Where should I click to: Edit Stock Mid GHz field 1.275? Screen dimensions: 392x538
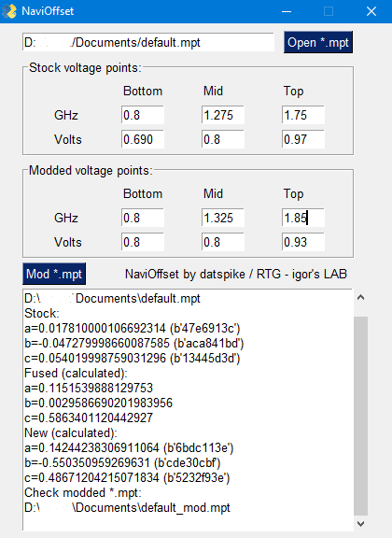click(x=222, y=115)
